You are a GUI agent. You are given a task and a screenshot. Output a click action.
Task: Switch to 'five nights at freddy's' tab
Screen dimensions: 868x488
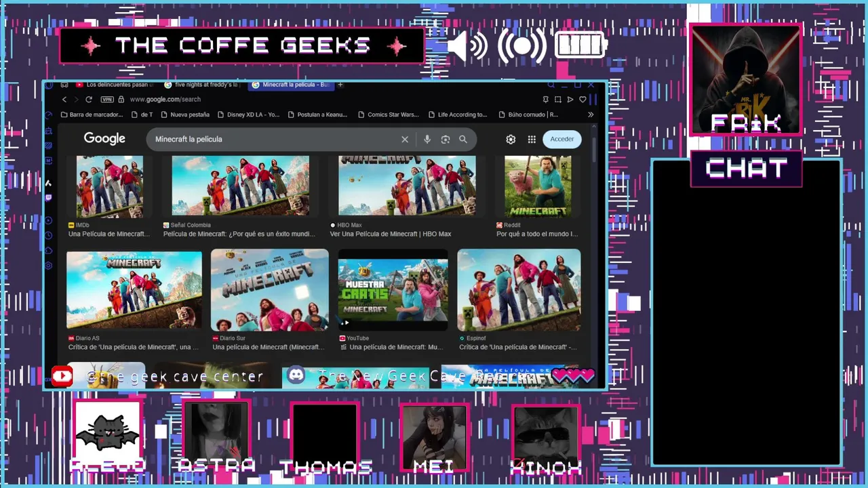point(201,85)
